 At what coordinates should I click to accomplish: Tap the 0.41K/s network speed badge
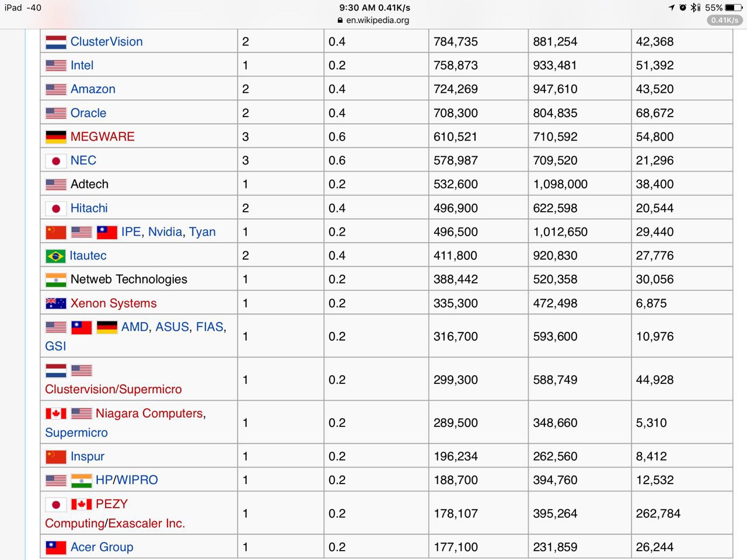tap(725, 20)
